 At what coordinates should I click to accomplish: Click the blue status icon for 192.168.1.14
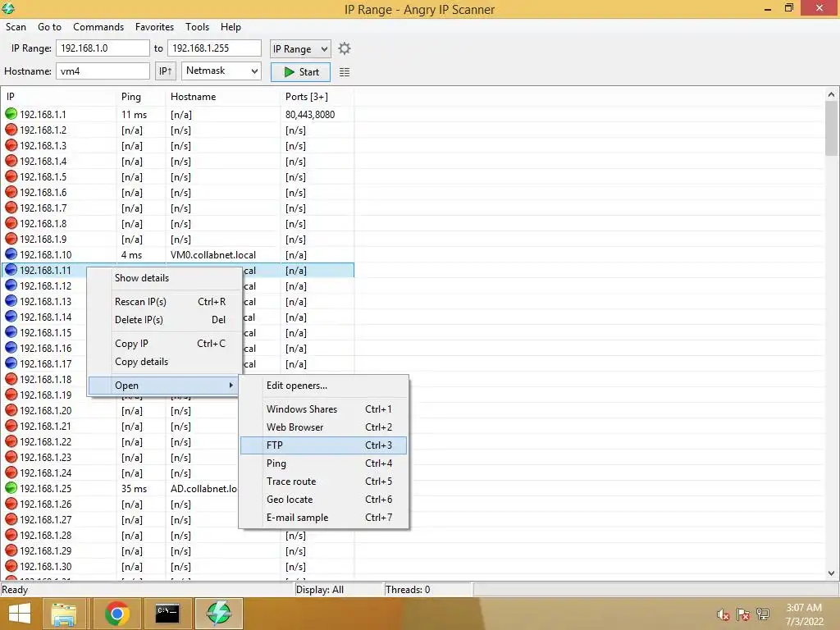coord(11,317)
